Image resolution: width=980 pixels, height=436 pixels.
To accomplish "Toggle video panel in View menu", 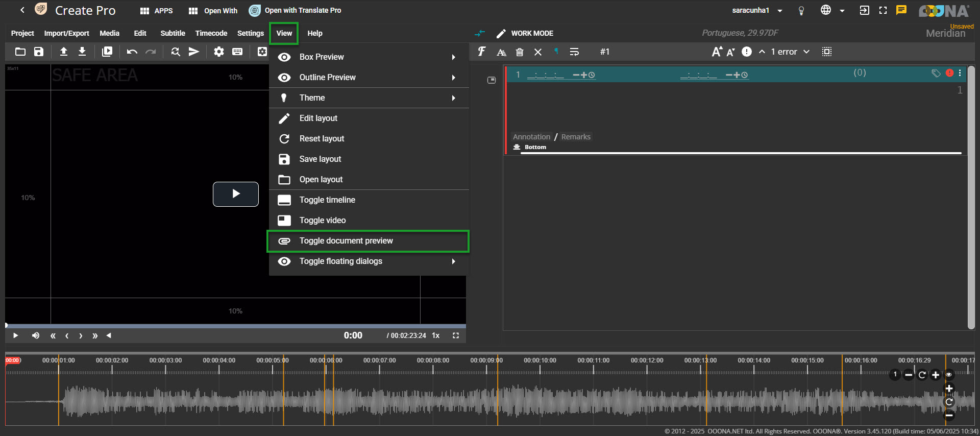I will pyautogui.click(x=322, y=221).
